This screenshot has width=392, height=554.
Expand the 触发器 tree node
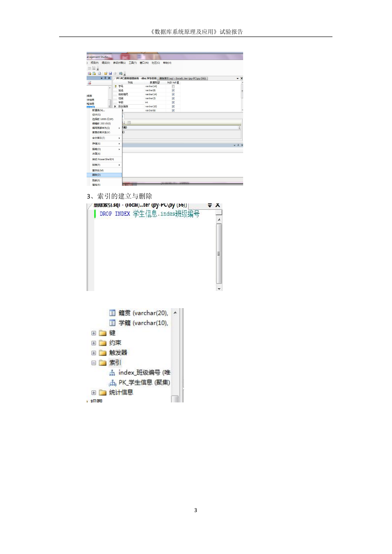93,353
